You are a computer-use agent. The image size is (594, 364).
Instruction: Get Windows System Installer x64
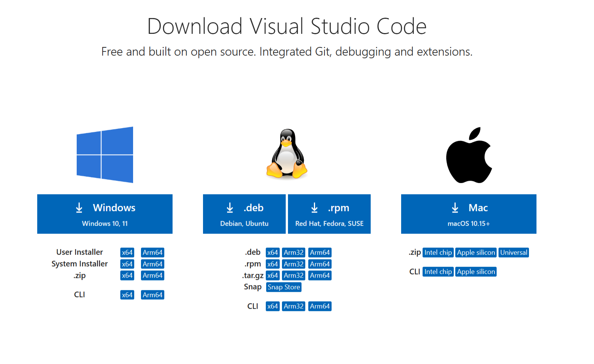pyautogui.click(x=127, y=264)
